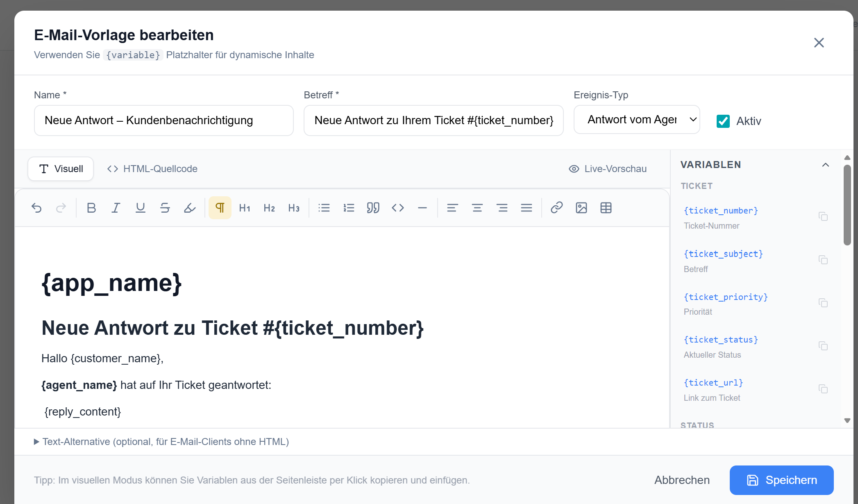Select the Visuell editing tab
858x504 pixels.
60,168
